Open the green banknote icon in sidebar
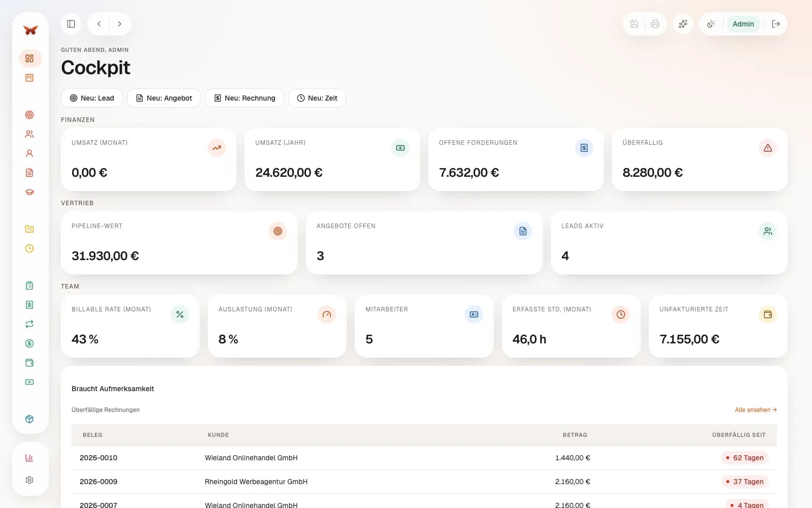Viewport: 812px width, 508px height. pos(29,382)
